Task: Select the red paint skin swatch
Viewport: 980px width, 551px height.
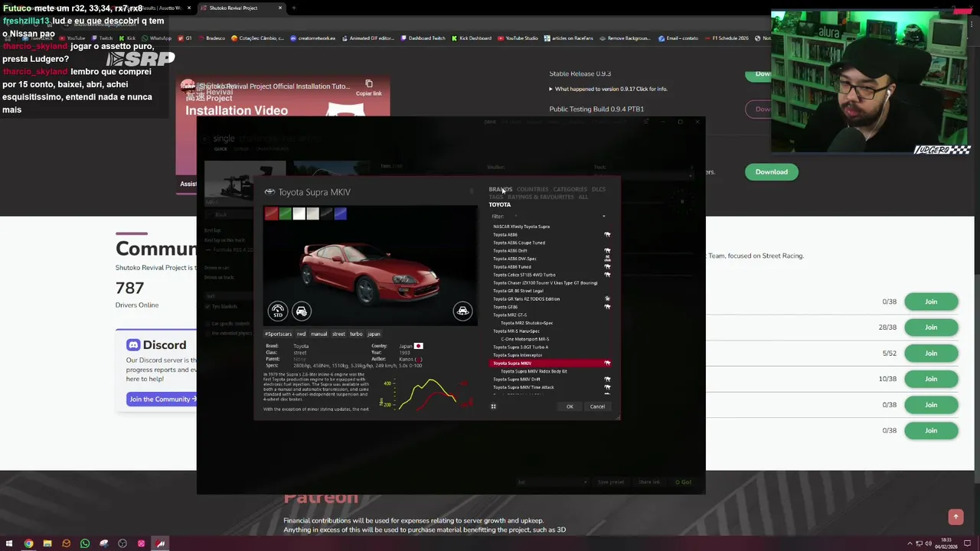Action: [271, 214]
